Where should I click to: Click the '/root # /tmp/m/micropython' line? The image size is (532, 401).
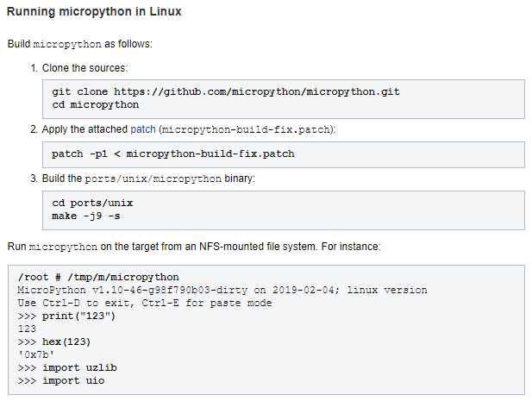click(98, 277)
